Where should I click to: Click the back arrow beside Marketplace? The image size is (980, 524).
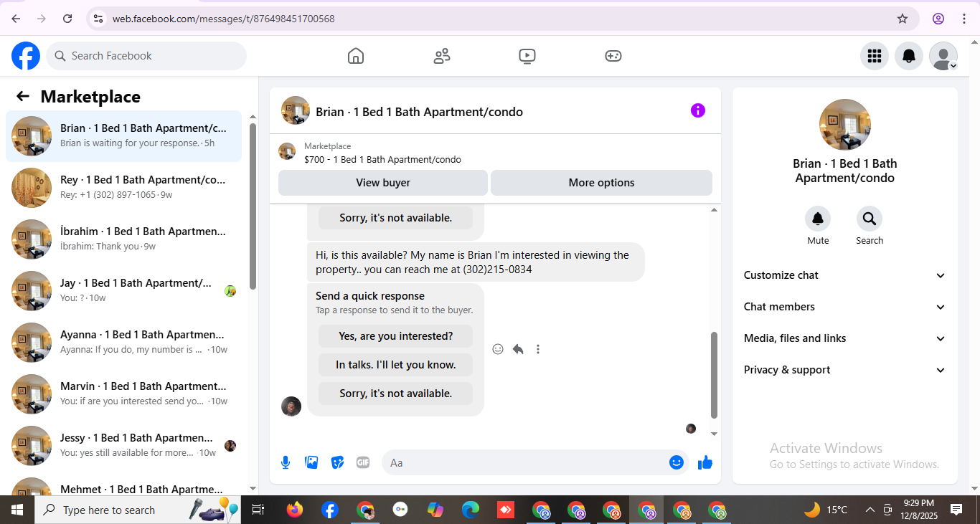[23, 97]
